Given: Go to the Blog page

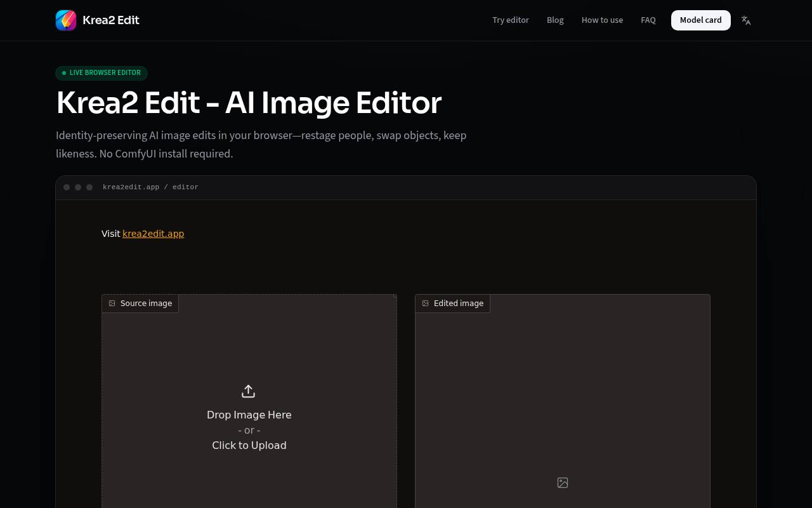Looking at the screenshot, I should click(555, 20).
